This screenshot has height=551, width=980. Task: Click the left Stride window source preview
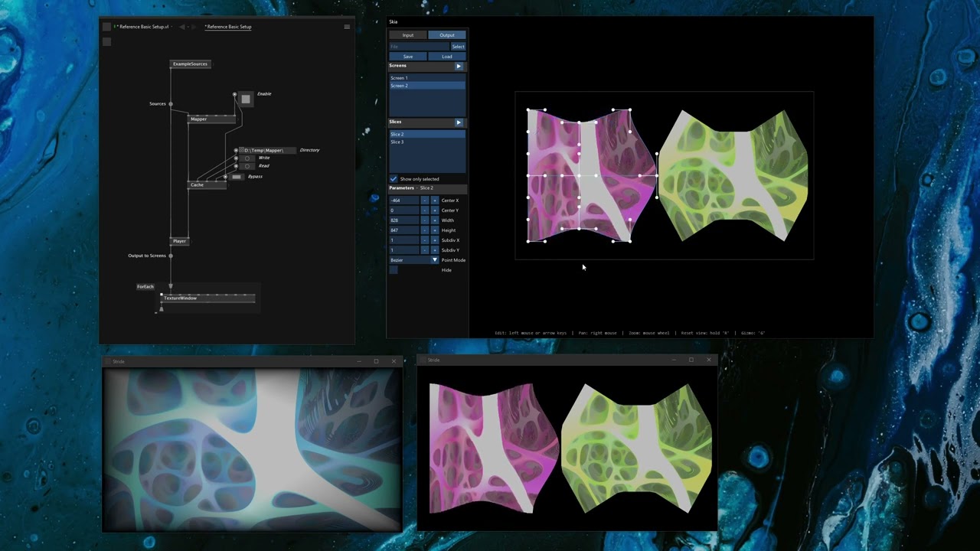tap(253, 449)
